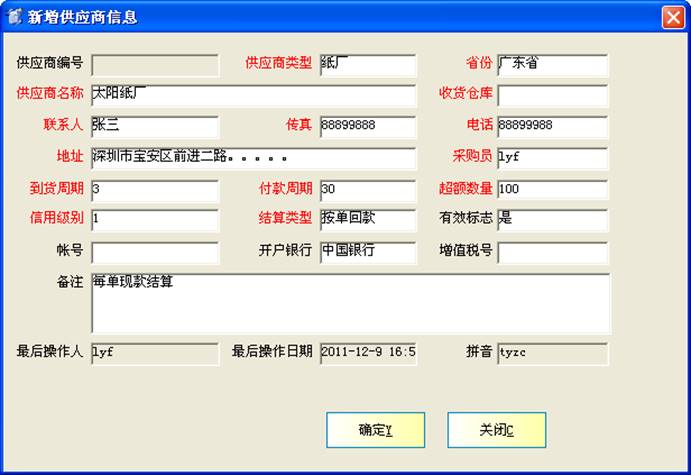Click the 超额数量 field with value 100

pos(553,191)
